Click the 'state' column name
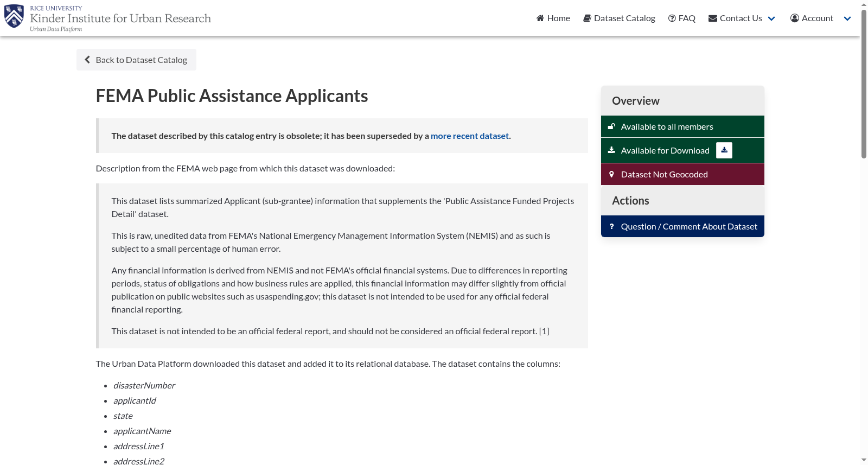The image size is (868, 465). tap(123, 416)
